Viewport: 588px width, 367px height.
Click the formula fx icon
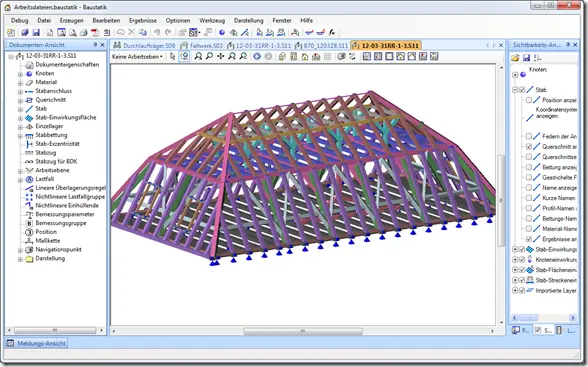(332, 33)
